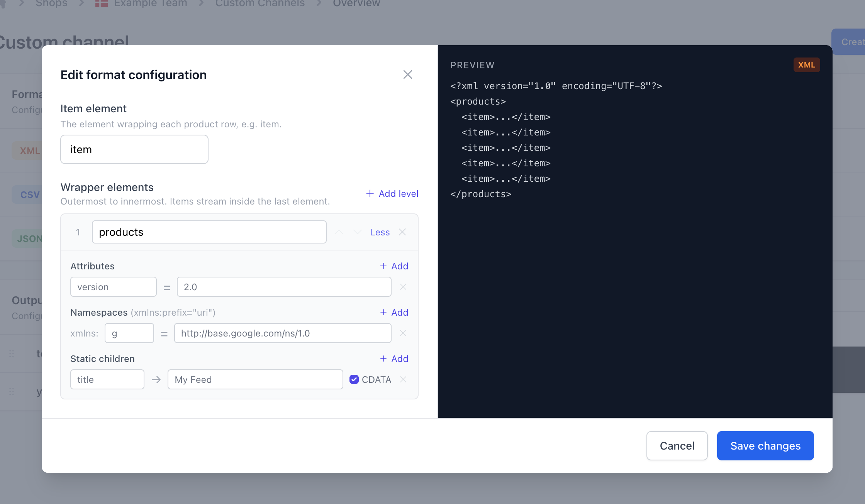Close the Edit format configuration dialog
The width and height of the screenshot is (865, 504).
pyautogui.click(x=407, y=74)
